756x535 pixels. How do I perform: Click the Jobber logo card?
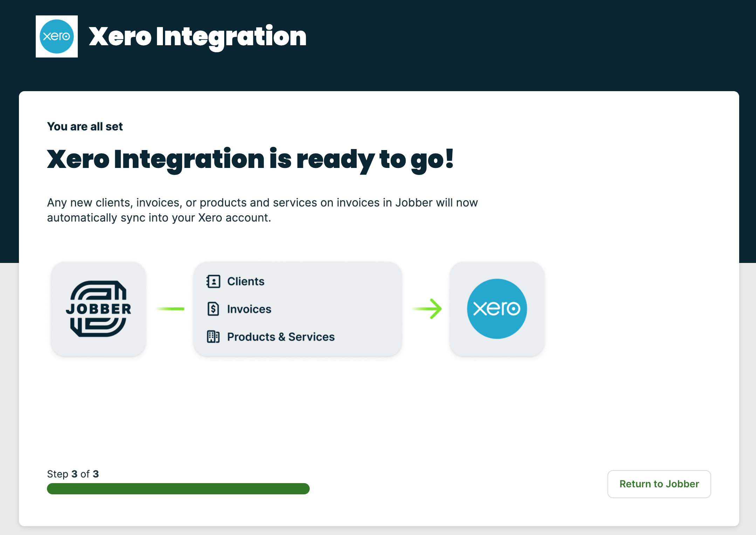(x=98, y=309)
